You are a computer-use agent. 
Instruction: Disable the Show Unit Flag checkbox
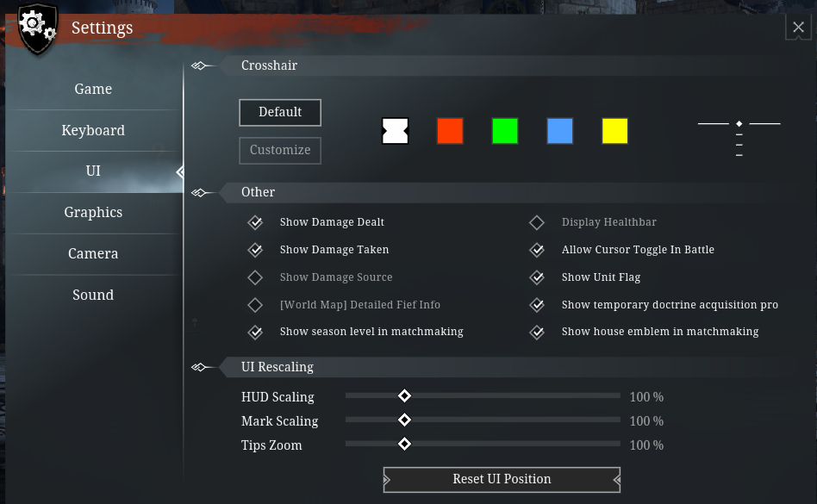pyautogui.click(x=537, y=277)
